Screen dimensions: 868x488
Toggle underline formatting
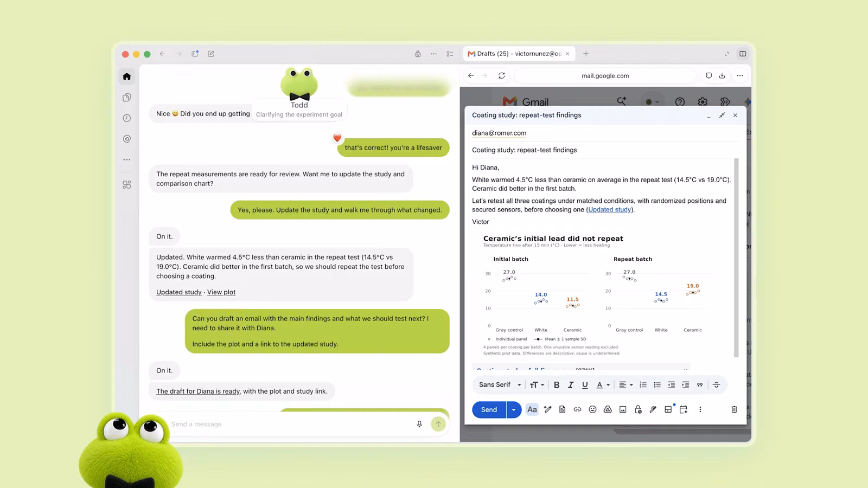coord(585,385)
